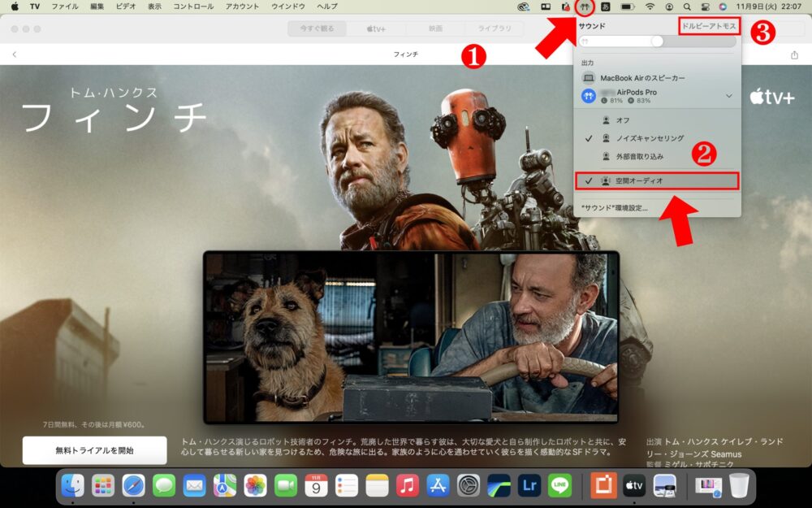Open the ウインドウ menu
The width and height of the screenshot is (812, 508).
(288, 7)
